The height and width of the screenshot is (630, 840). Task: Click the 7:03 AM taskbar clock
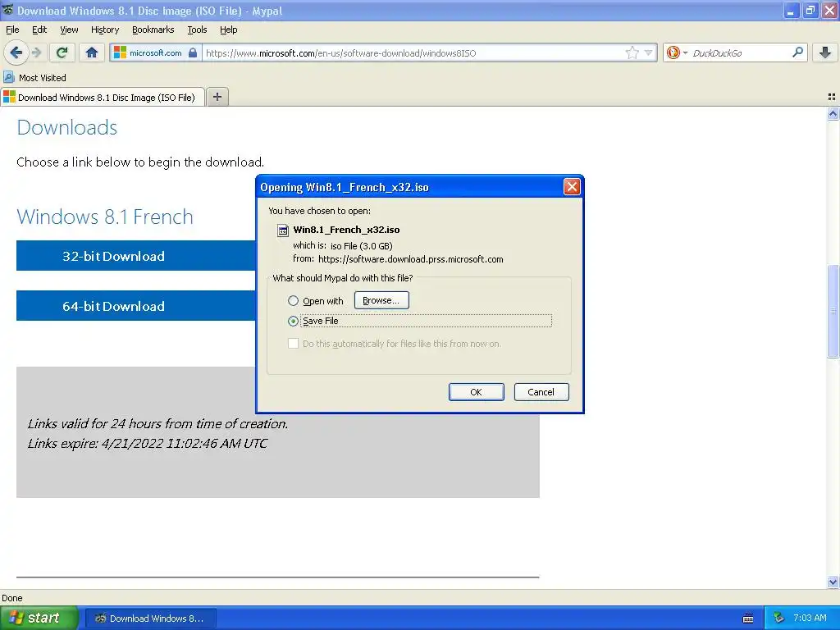810,619
